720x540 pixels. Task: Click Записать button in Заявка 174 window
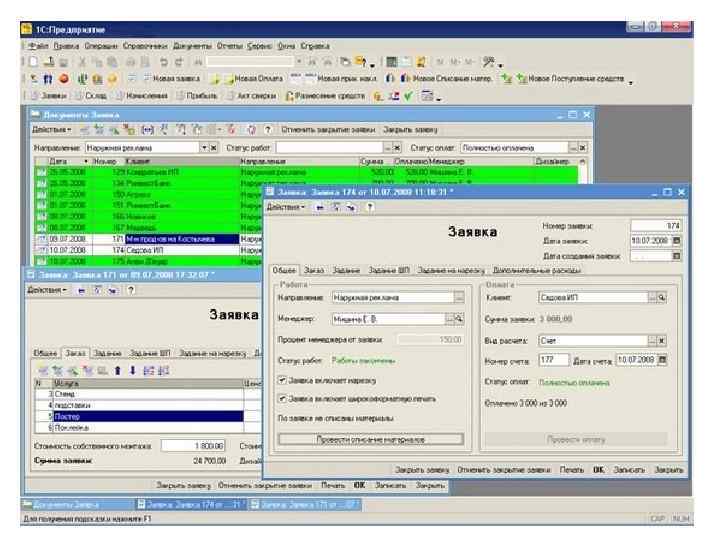[x=629, y=469]
